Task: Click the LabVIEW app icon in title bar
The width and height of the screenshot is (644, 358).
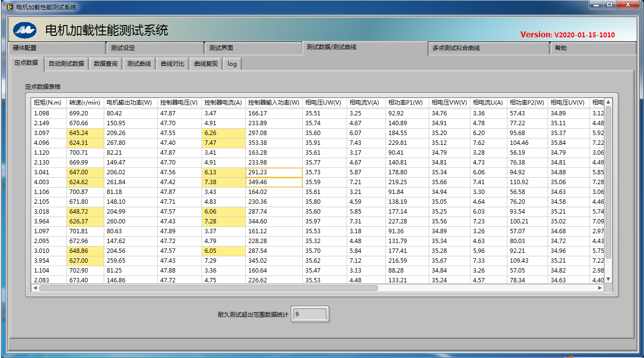Action: 9,7
